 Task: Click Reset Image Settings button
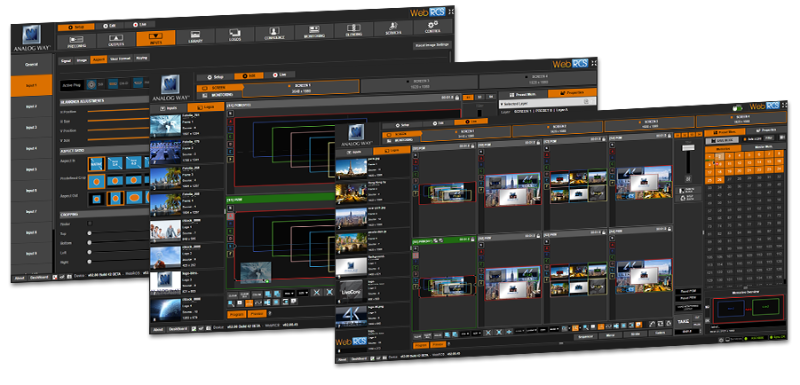coord(432,45)
